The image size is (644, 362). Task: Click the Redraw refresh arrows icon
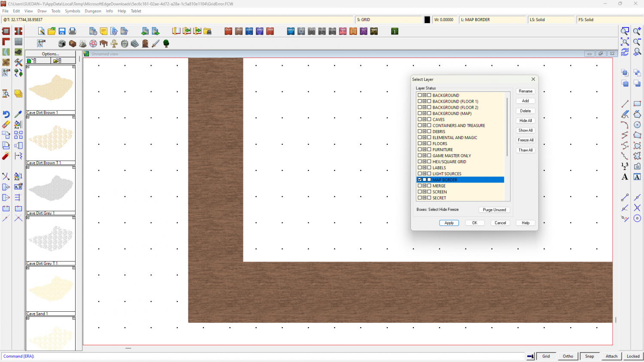(x=625, y=52)
